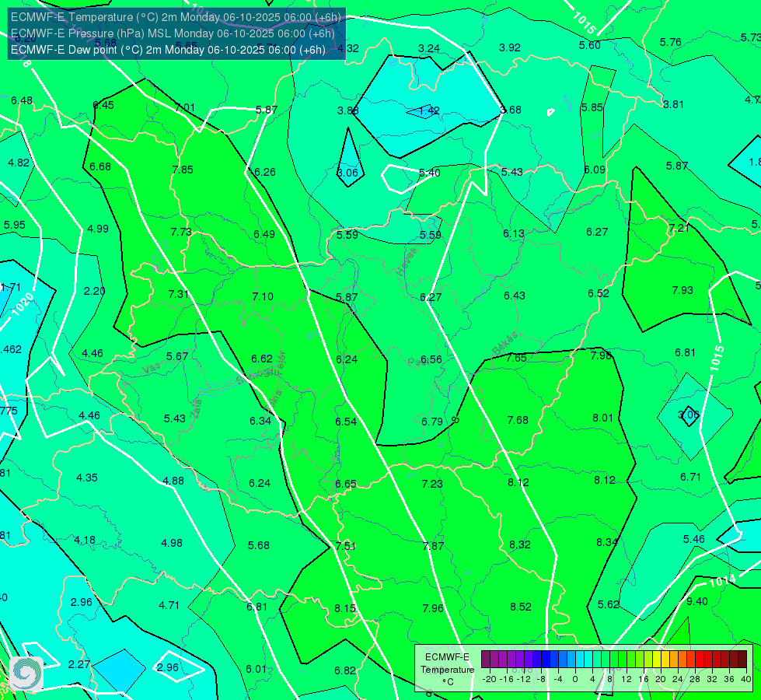Click the dark purple -20 legend swatch
761x700 pixels.
(485, 660)
